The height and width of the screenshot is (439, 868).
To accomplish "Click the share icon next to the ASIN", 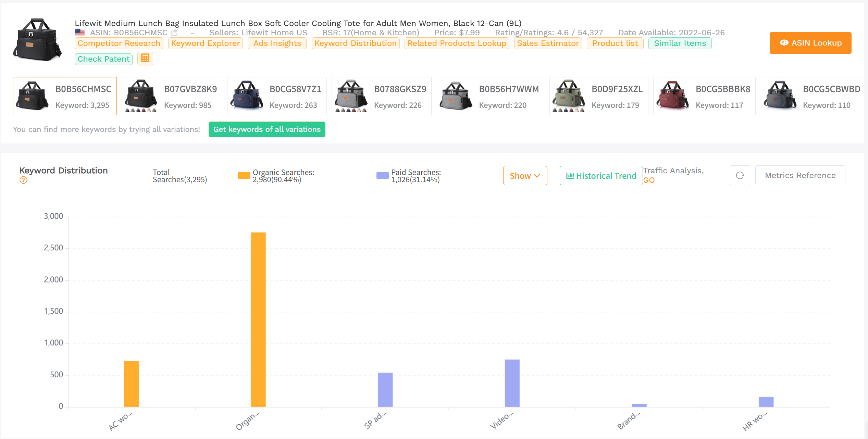I will coord(174,32).
